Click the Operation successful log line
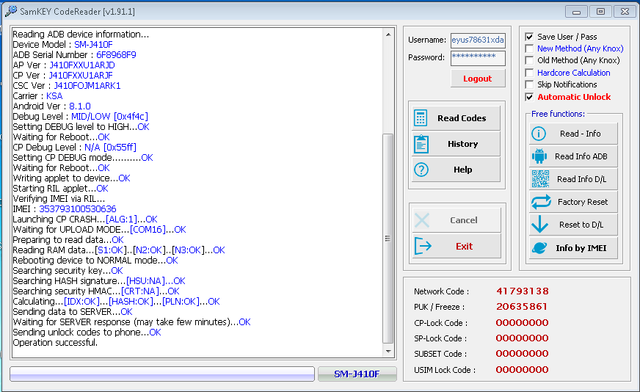Viewport: 640px width, 392px height. [55, 343]
